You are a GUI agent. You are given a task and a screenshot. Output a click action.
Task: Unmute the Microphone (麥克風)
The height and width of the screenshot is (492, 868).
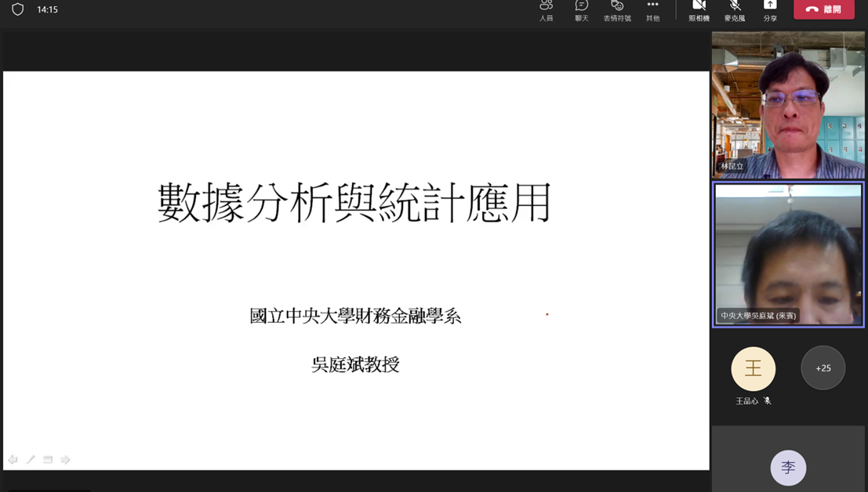coord(735,10)
